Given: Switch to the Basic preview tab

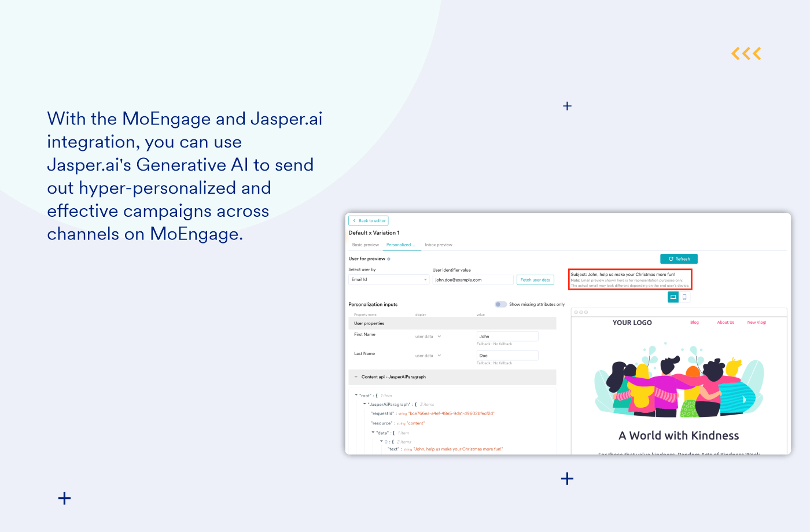Looking at the screenshot, I should (366, 245).
